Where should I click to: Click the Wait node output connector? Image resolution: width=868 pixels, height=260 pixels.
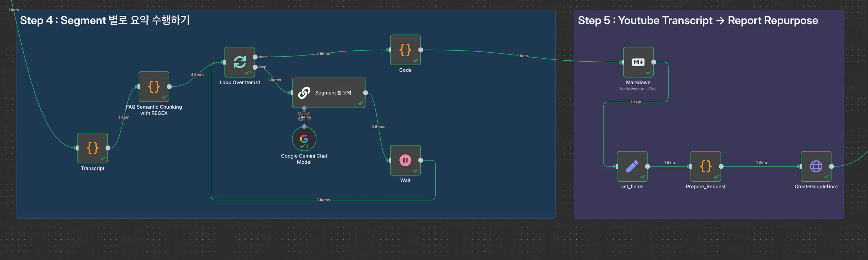tap(421, 160)
